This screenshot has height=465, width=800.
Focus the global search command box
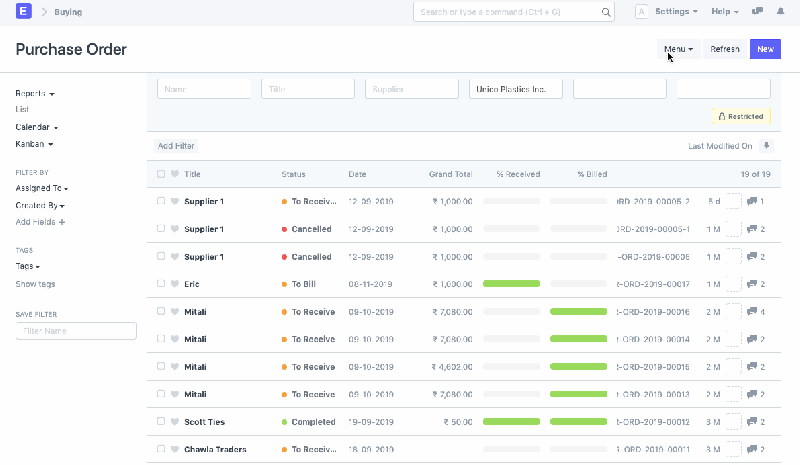(x=514, y=12)
